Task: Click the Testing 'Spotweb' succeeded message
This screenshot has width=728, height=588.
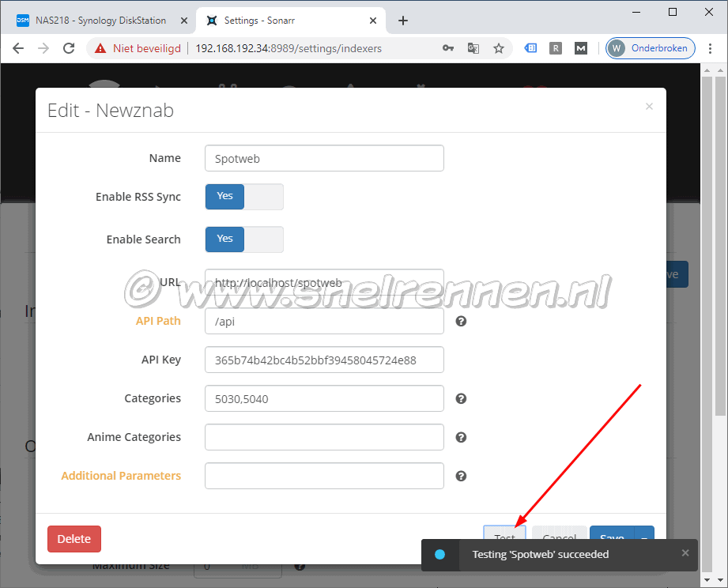Action: (x=540, y=555)
